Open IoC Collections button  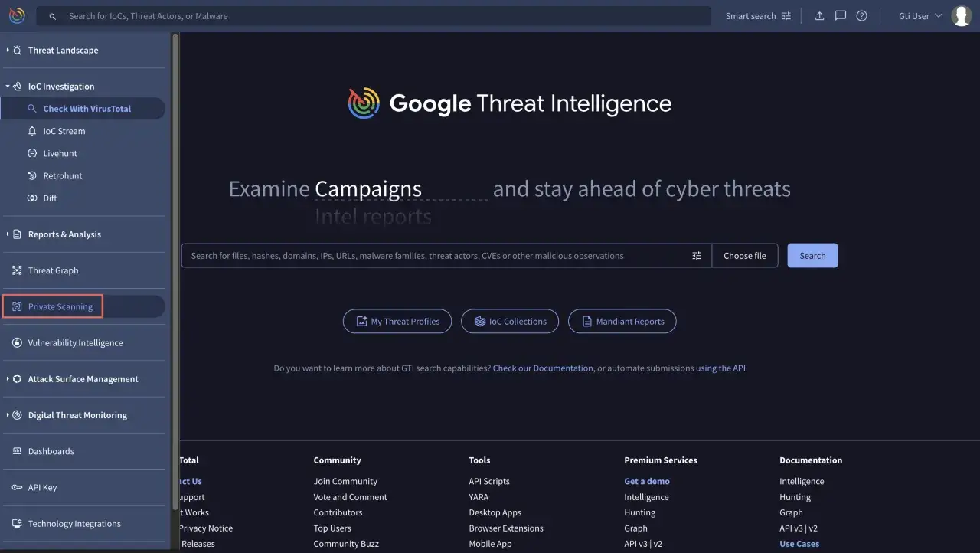pos(510,322)
